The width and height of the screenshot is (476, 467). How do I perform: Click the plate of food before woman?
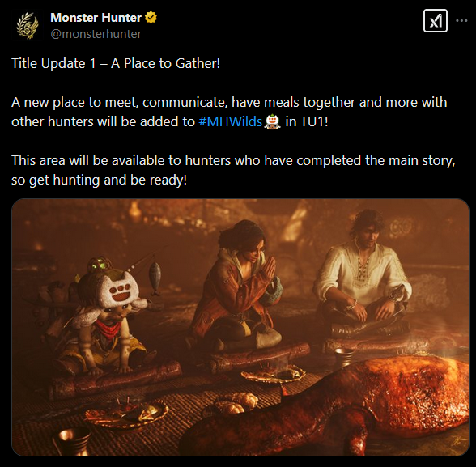coord(274,374)
